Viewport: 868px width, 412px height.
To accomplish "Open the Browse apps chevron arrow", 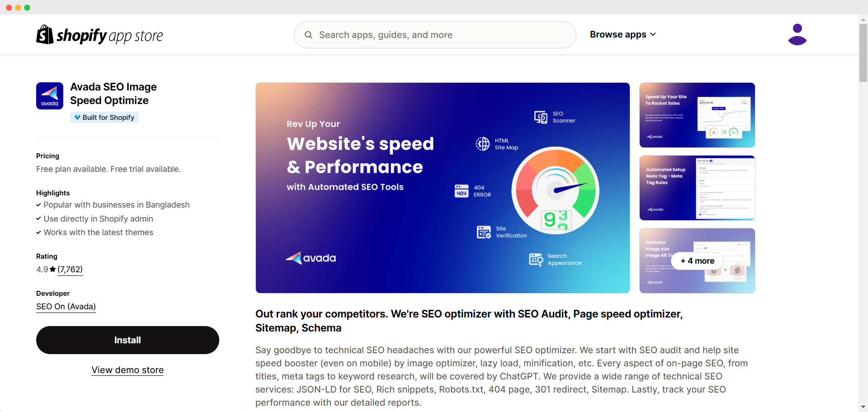I will coord(653,34).
